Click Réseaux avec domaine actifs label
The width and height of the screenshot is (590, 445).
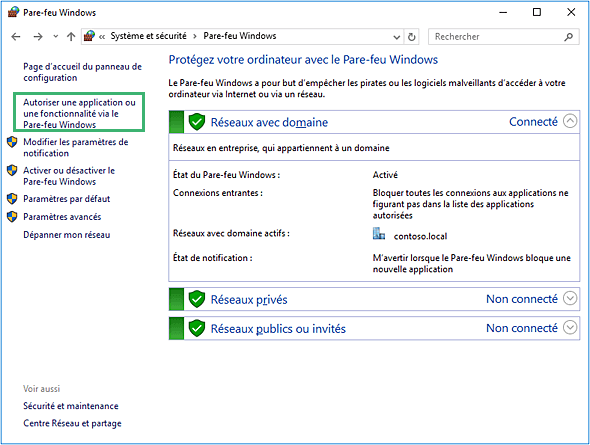tap(231, 234)
